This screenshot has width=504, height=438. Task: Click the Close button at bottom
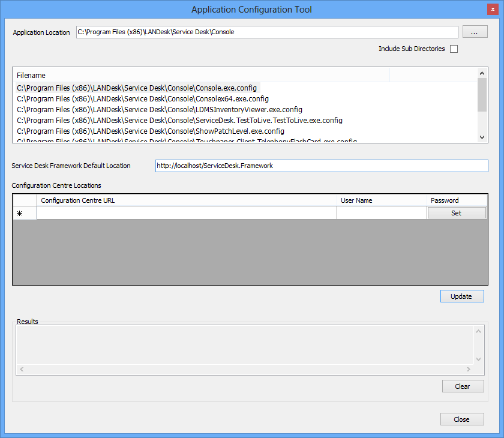(x=461, y=419)
